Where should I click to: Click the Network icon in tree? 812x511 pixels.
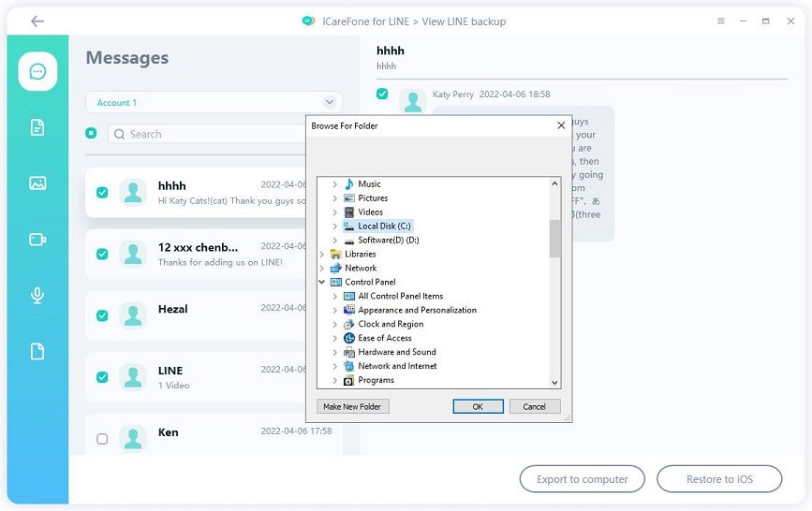coord(336,268)
